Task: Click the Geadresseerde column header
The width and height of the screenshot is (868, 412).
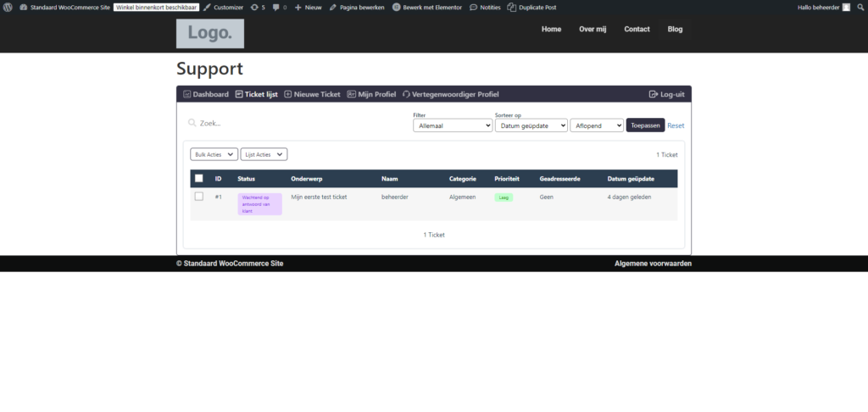Action: click(x=559, y=179)
